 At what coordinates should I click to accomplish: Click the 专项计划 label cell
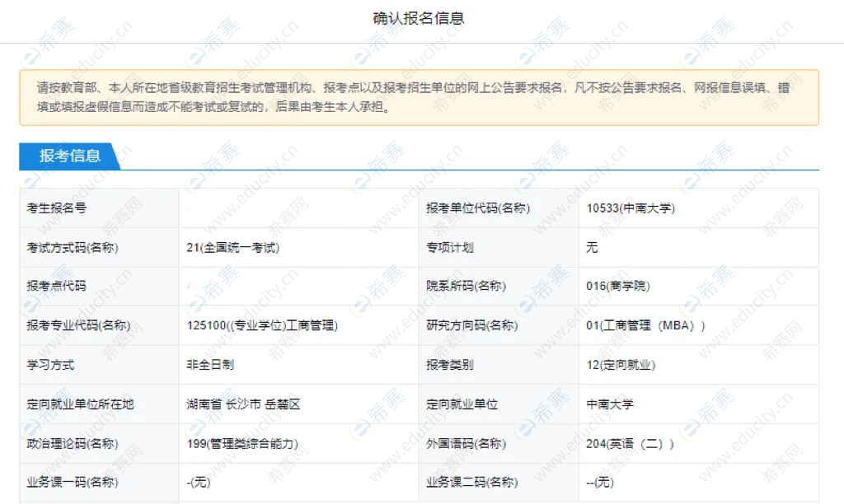tap(450, 248)
